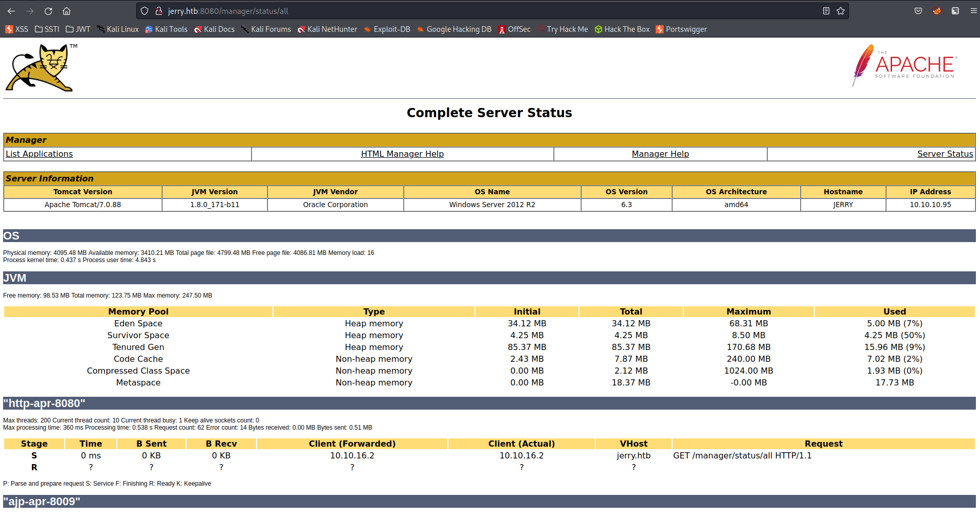
Task: Open Kali Forums bookmark
Action: click(266, 29)
